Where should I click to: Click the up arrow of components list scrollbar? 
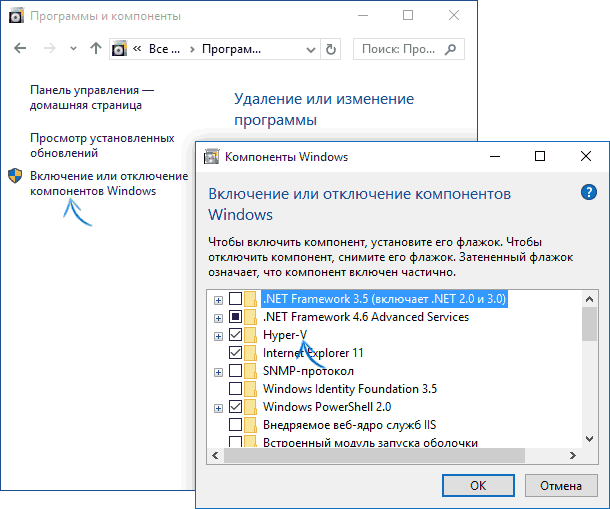589,299
